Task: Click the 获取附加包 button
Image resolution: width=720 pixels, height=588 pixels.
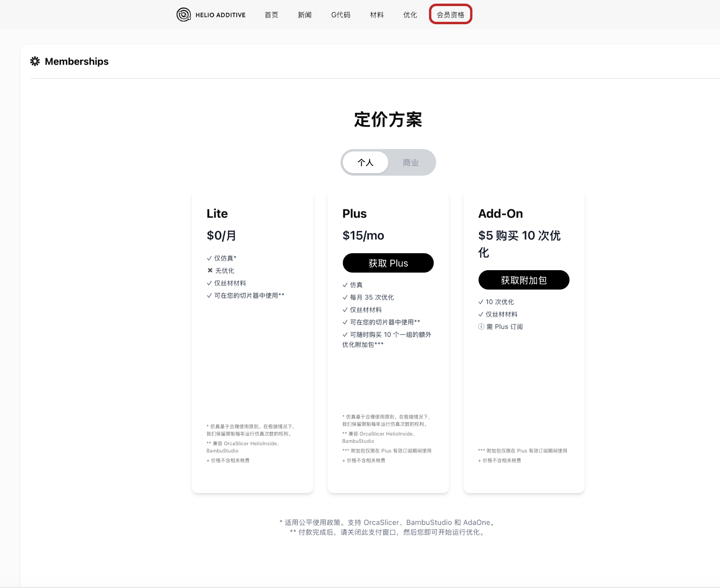Action: click(x=524, y=280)
